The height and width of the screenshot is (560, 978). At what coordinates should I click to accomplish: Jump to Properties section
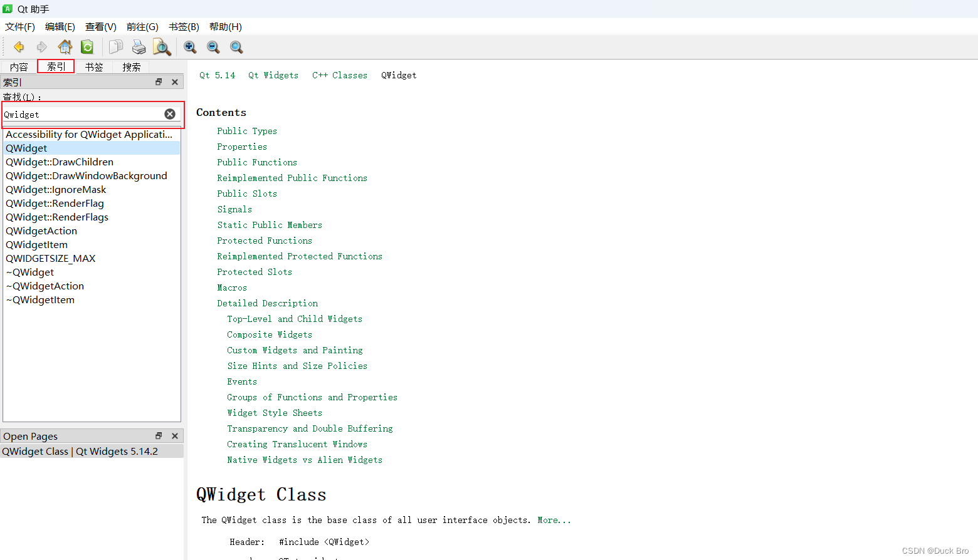pyautogui.click(x=242, y=147)
